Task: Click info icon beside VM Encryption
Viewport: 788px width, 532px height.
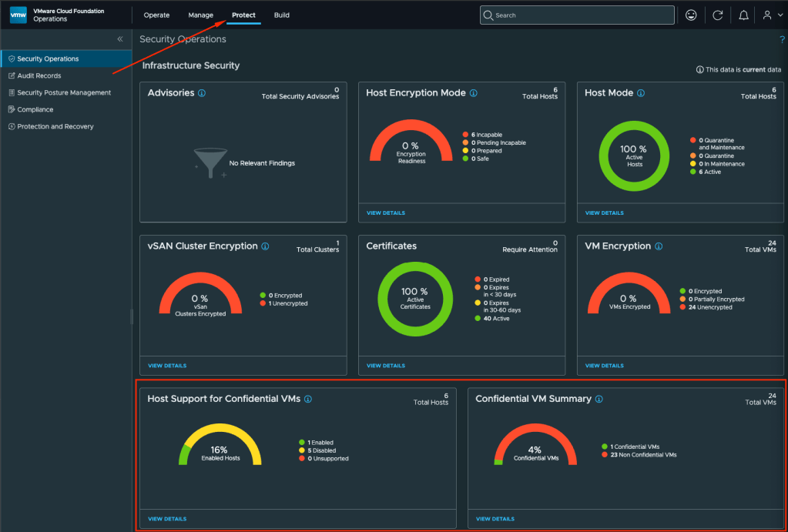Action: point(659,246)
